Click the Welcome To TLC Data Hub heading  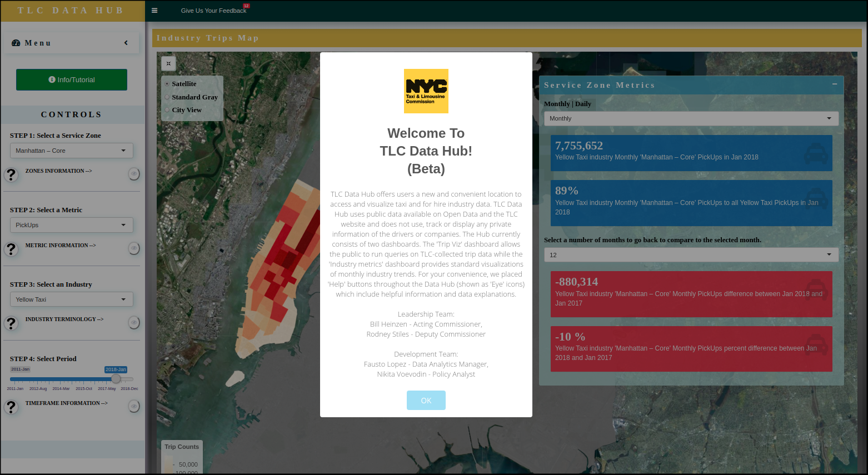click(x=426, y=151)
